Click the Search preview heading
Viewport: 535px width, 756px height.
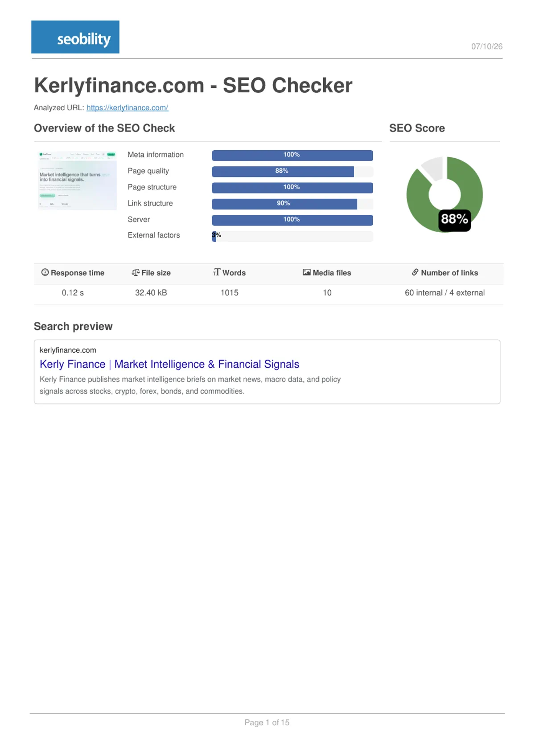point(73,326)
